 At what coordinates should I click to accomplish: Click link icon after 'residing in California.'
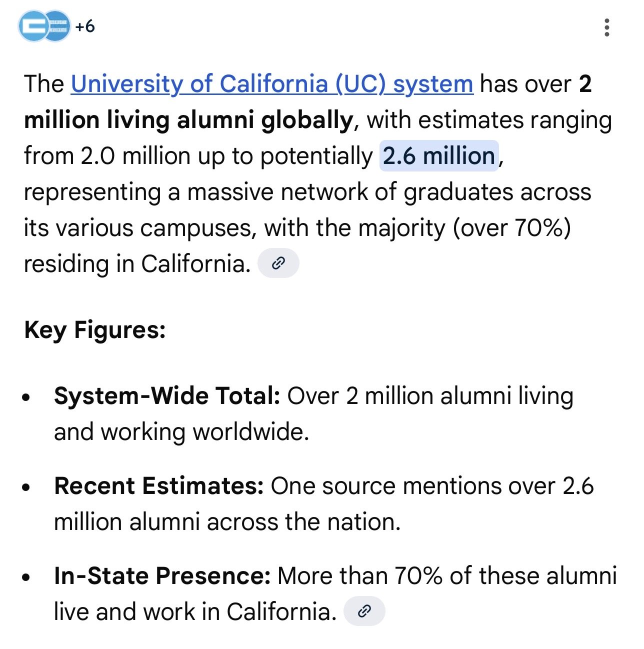[278, 263]
